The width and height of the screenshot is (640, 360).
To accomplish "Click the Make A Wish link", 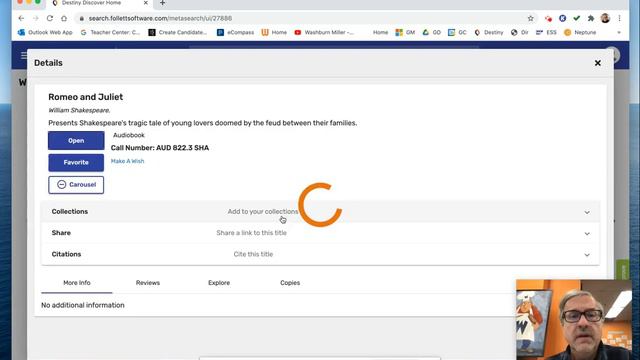I will [x=127, y=161].
